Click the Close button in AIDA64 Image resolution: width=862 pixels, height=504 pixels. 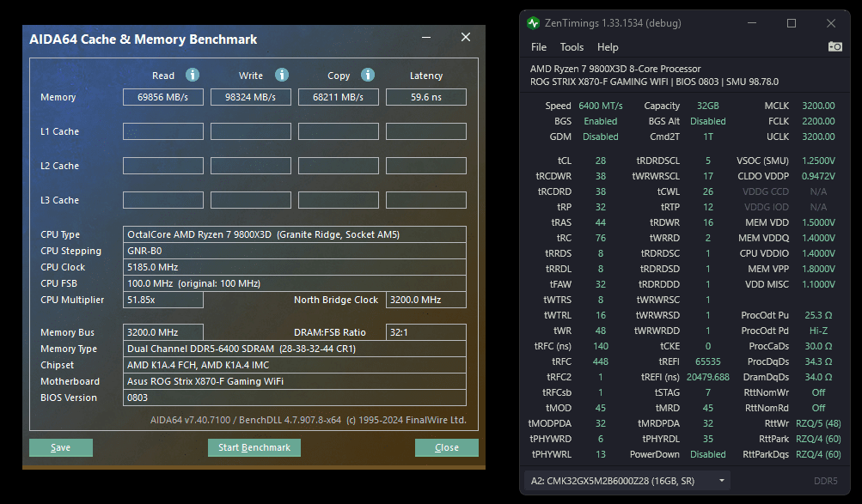tap(446, 447)
